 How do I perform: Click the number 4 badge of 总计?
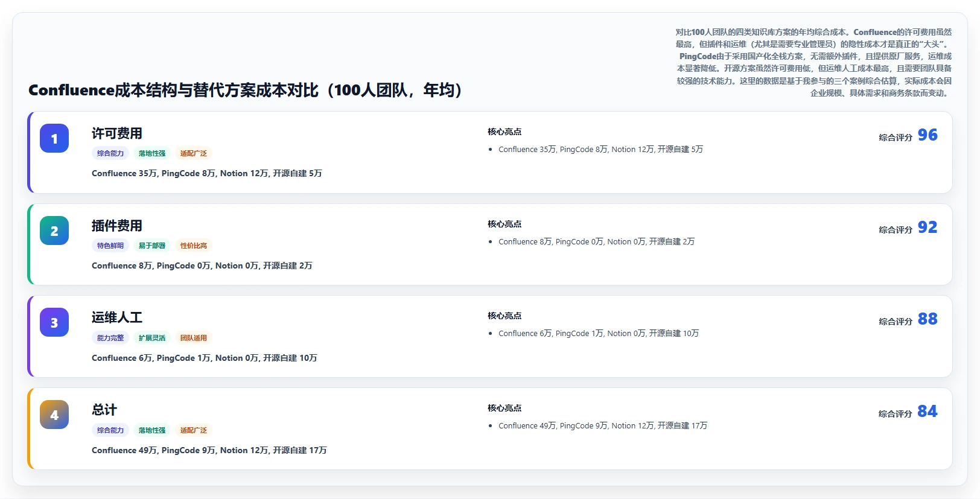(54, 415)
